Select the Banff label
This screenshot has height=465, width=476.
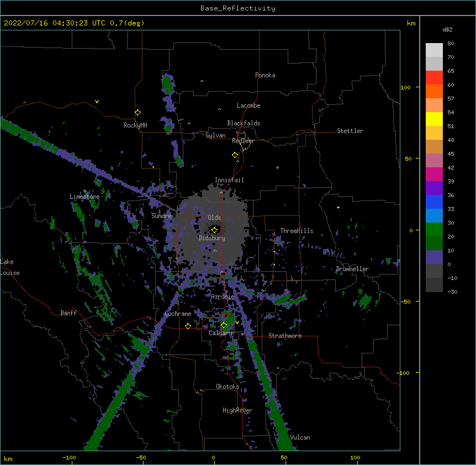tap(68, 313)
